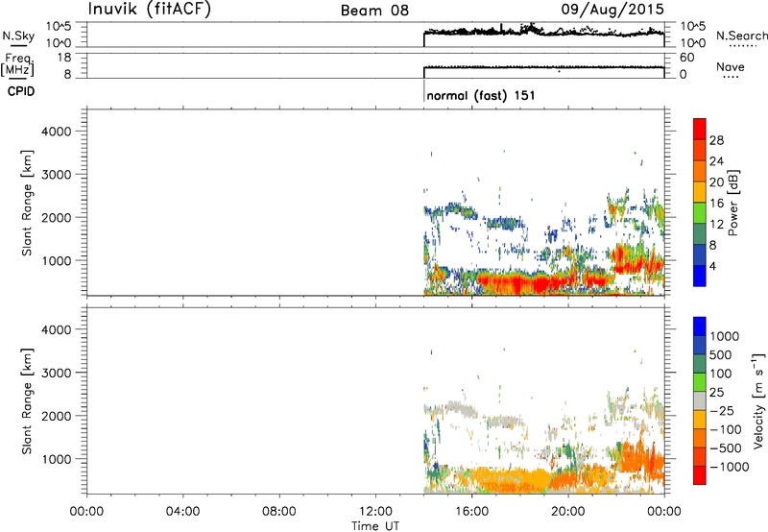Click the yellow 16-20 dB Power colorbar segment
The height and width of the screenshot is (532, 768).
[x=700, y=192]
